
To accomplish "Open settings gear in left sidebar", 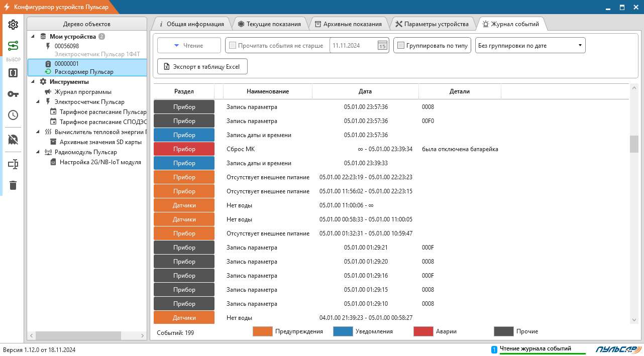I will click(x=13, y=25).
